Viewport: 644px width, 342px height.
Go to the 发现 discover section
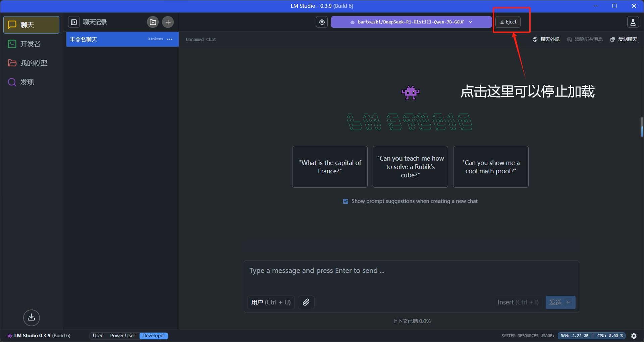31,82
